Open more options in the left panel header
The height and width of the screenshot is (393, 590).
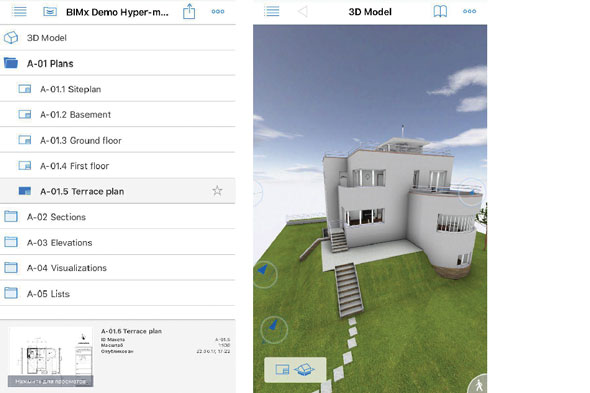(218, 12)
